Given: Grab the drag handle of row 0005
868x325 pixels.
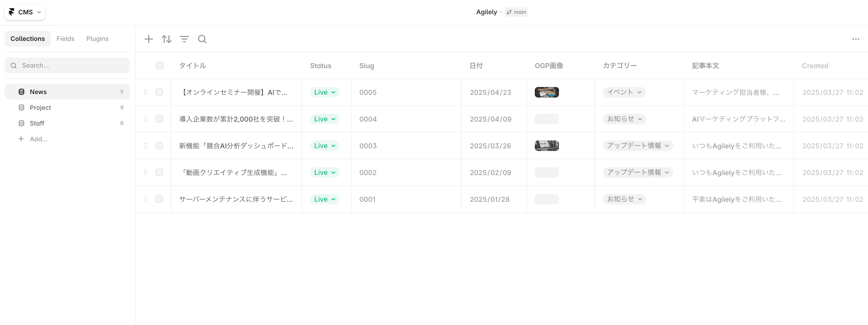Looking at the screenshot, I should (x=146, y=92).
